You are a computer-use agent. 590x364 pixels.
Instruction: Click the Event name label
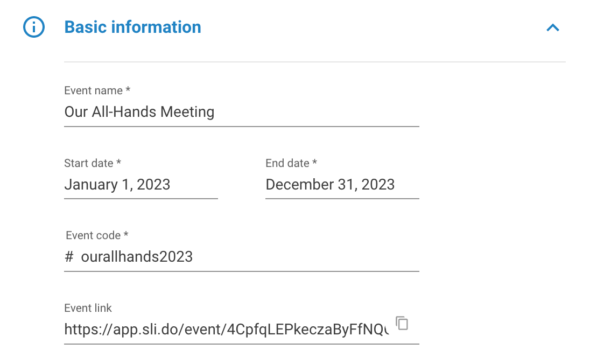point(93,90)
